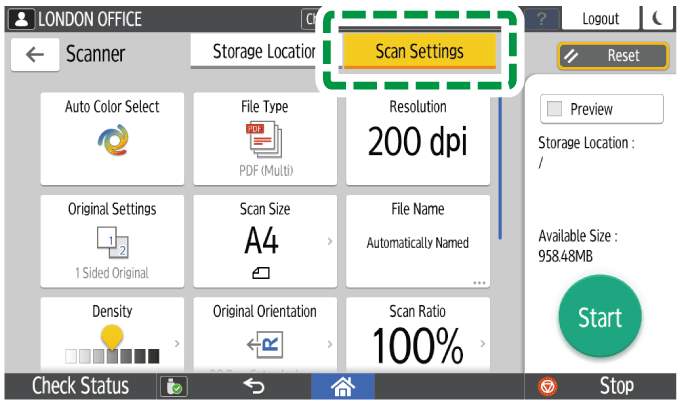Adjust the Density level slider
Screen dimensions: 679x404
[112, 345]
